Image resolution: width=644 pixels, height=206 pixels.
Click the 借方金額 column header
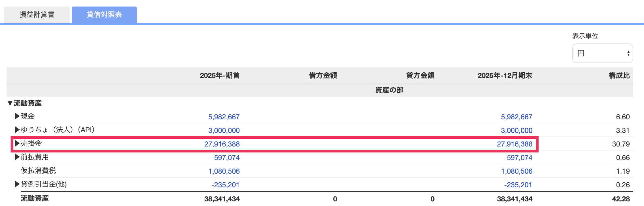pos(323,76)
